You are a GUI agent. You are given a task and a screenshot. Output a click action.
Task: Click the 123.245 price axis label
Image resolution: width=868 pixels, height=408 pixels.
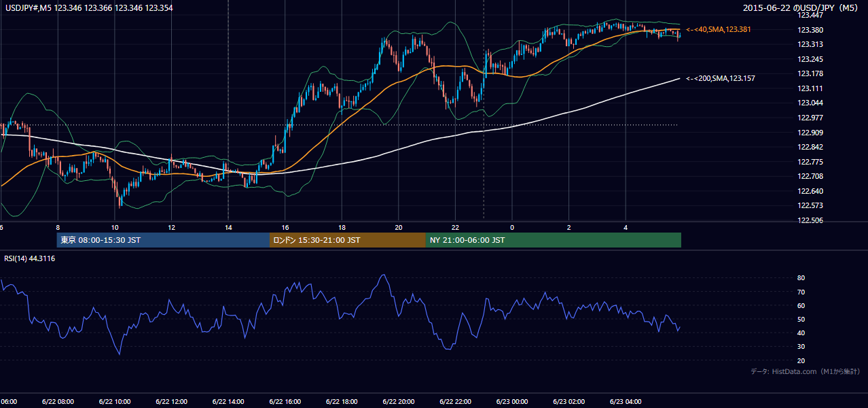810,59
